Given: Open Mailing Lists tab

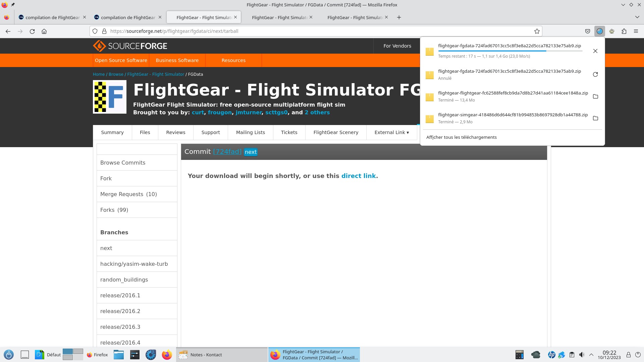Looking at the screenshot, I should pos(251,132).
